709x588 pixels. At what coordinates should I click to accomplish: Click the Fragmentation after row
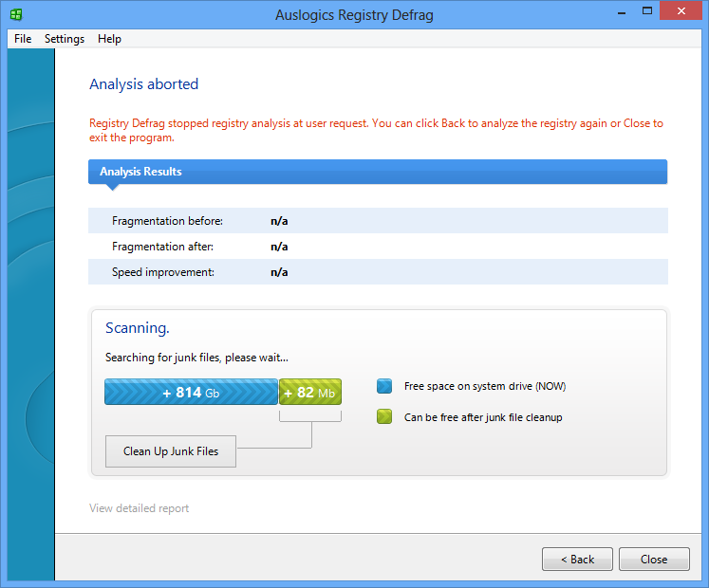tap(377, 247)
